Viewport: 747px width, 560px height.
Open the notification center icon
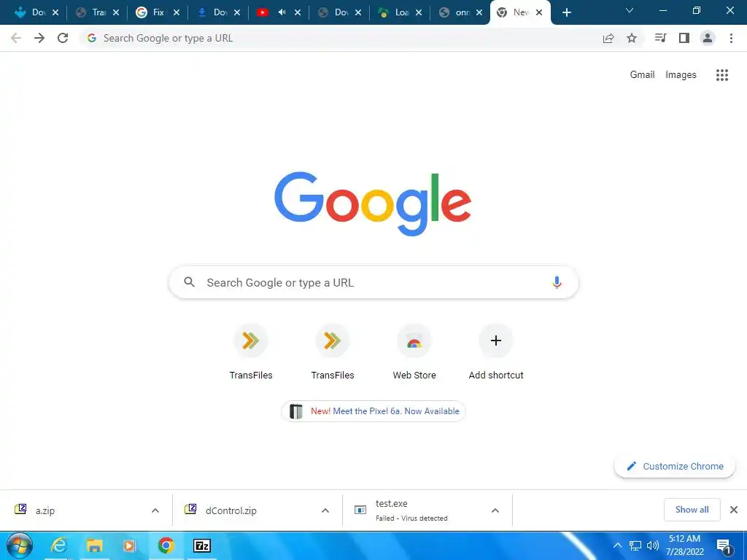point(724,546)
